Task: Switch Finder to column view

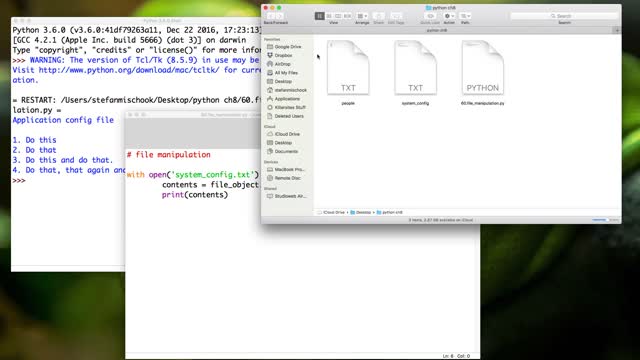Action: (x=338, y=16)
